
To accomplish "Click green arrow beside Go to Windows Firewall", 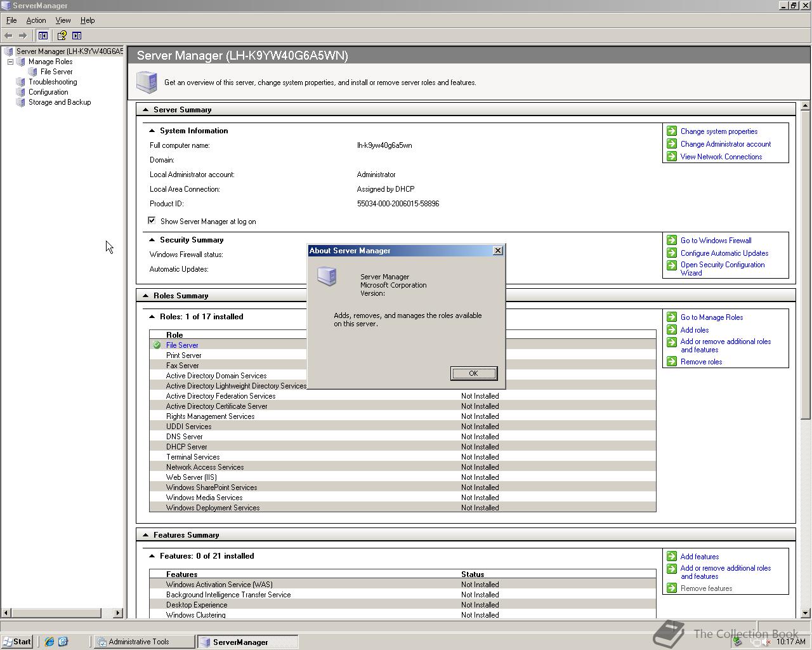I will (672, 240).
